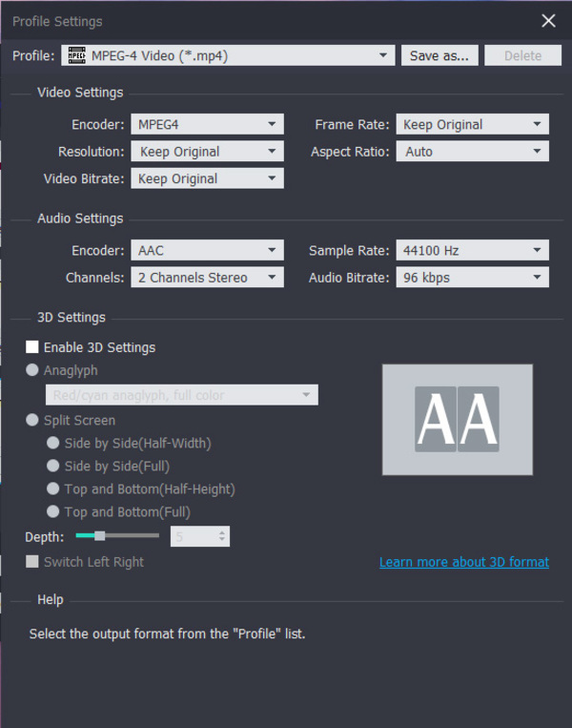The width and height of the screenshot is (572, 728).
Task: Select the Split Screen radio button
Action: coord(32,420)
